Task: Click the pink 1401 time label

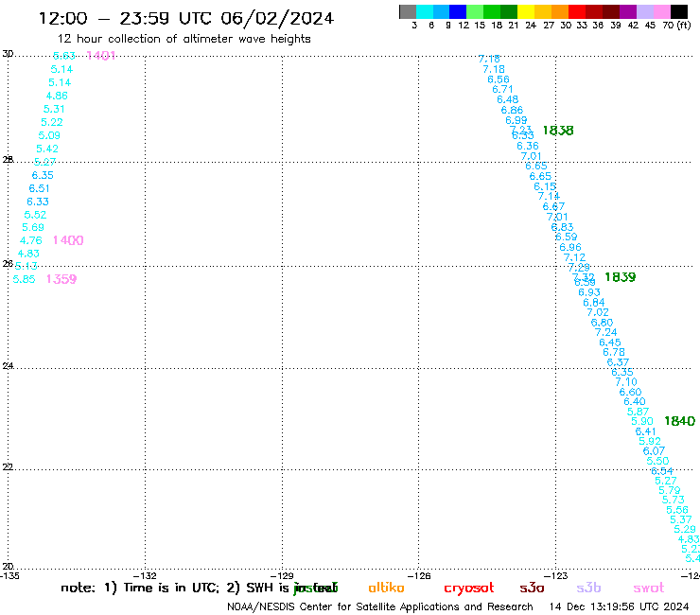Action: point(101,56)
